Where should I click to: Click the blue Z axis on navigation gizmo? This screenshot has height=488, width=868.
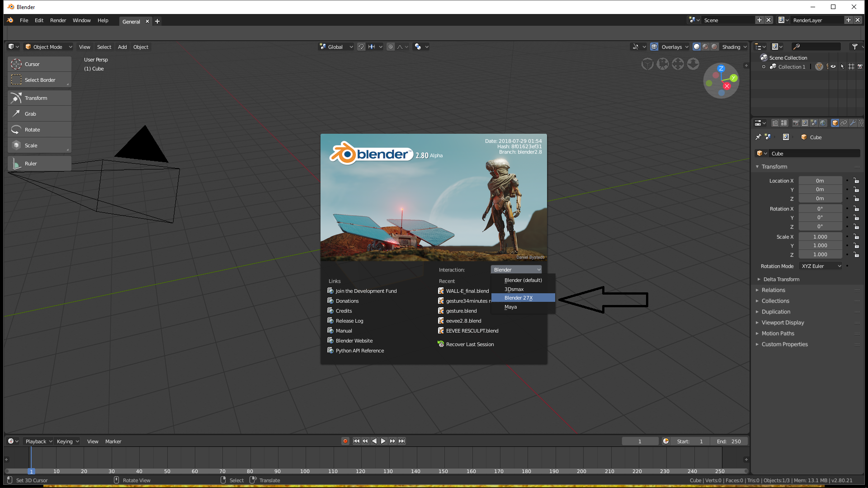[x=721, y=69]
